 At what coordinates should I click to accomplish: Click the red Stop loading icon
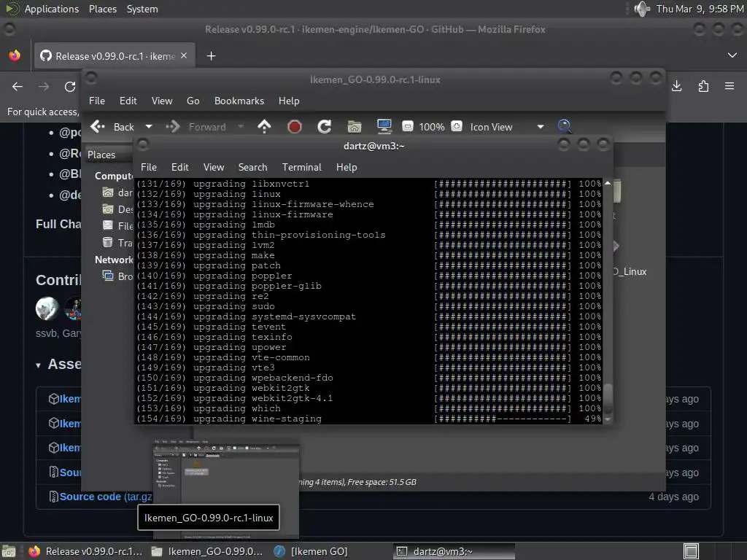tap(295, 127)
